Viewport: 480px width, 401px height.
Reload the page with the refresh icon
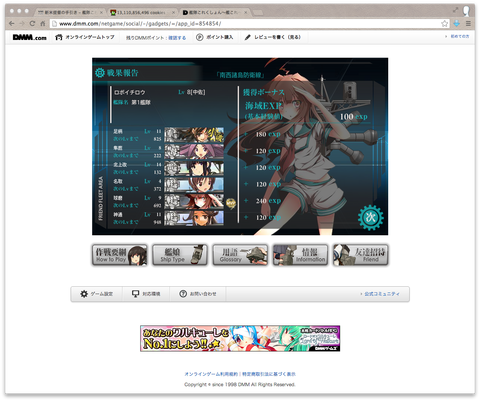(32, 23)
